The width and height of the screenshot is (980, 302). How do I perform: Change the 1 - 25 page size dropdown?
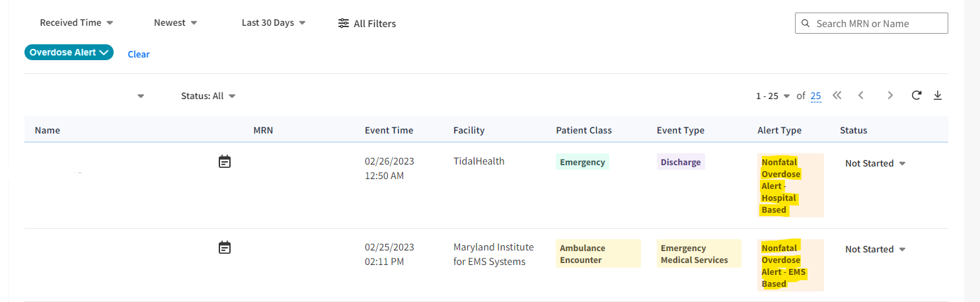pyautogui.click(x=773, y=96)
